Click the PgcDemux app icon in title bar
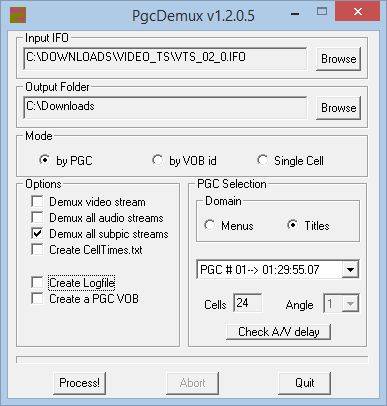The height and width of the screenshot is (406, 387). [18, 15]
